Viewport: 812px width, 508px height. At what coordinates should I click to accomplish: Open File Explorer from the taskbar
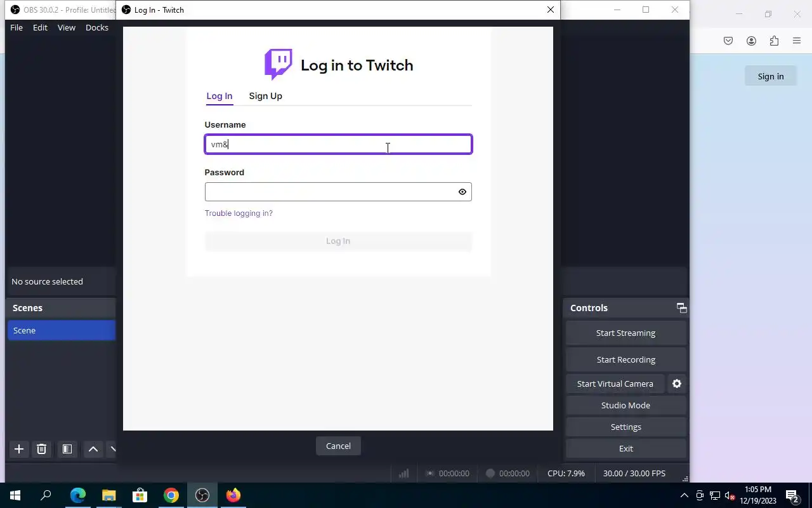(x=108, y=495)
